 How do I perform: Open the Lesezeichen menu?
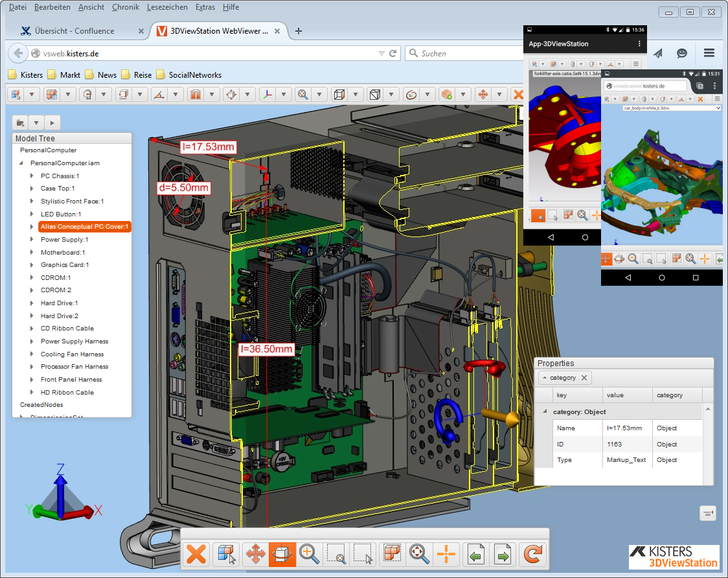pos(167,7)
